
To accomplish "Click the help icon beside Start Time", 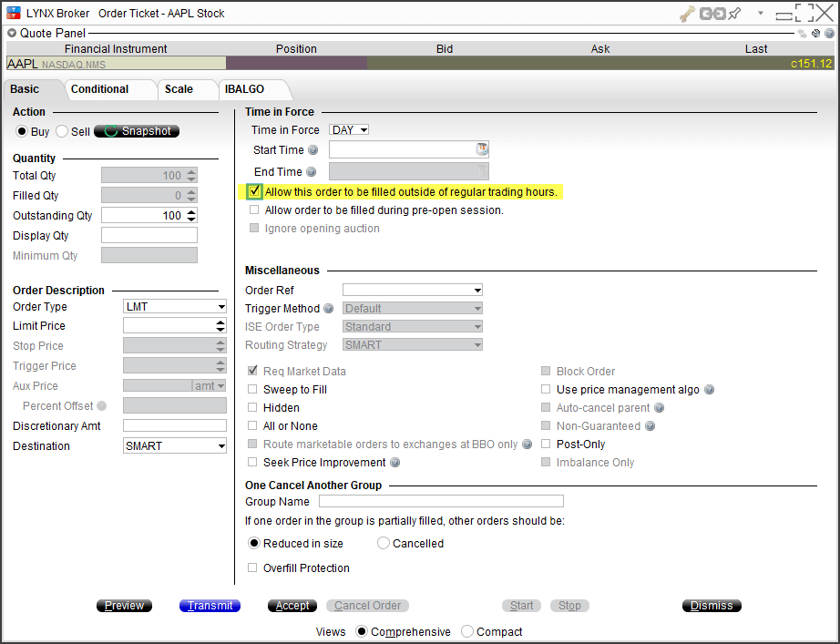I will (x=312, y=150).
